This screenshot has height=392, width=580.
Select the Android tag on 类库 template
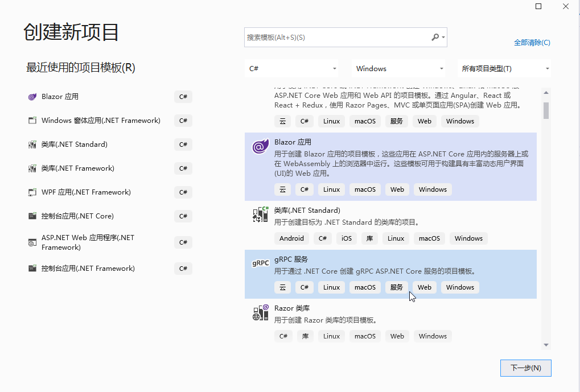[x=291, y=238]
